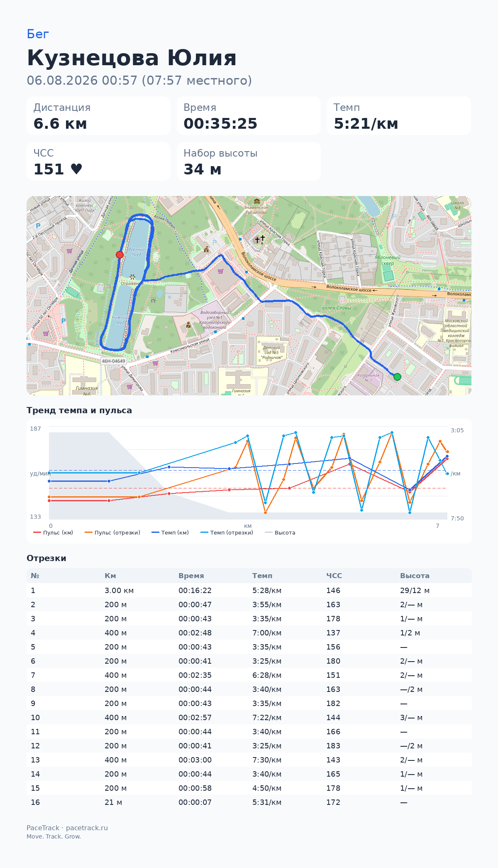Click the Бег activity type label

[38, 34]
